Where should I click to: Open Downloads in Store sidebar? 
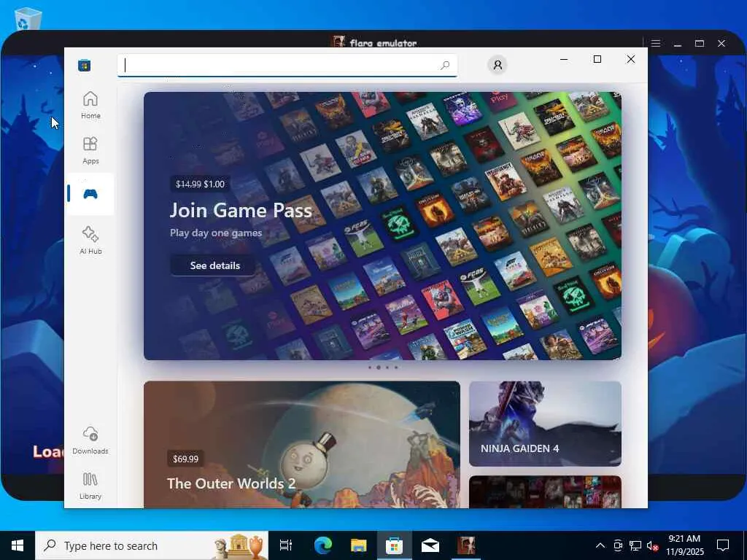90,440
